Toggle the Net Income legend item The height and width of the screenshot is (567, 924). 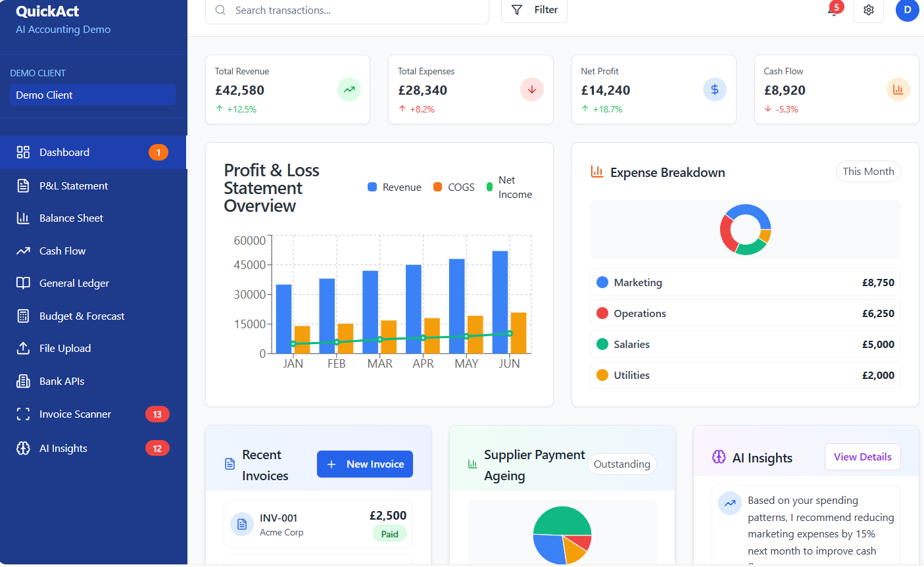[x=509, y=187]
